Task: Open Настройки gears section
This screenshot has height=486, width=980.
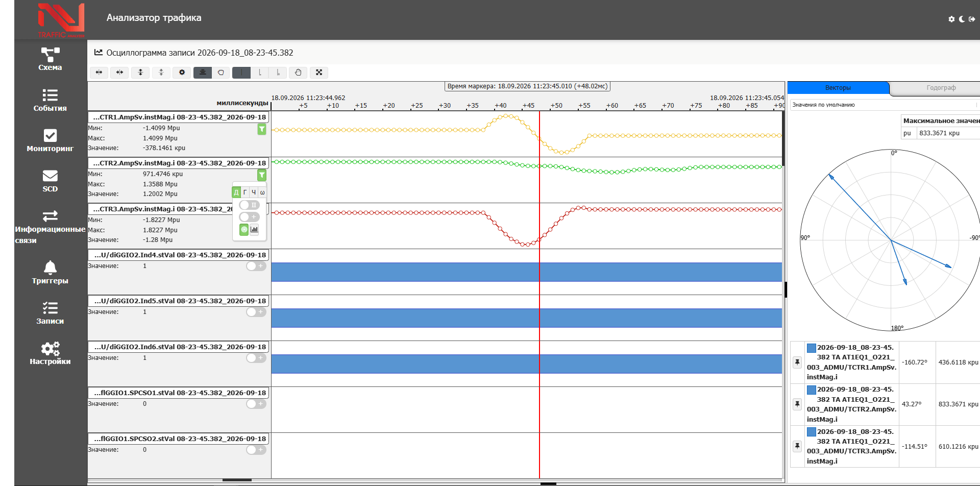Action: pyautogui.click(x=50, y=353)
